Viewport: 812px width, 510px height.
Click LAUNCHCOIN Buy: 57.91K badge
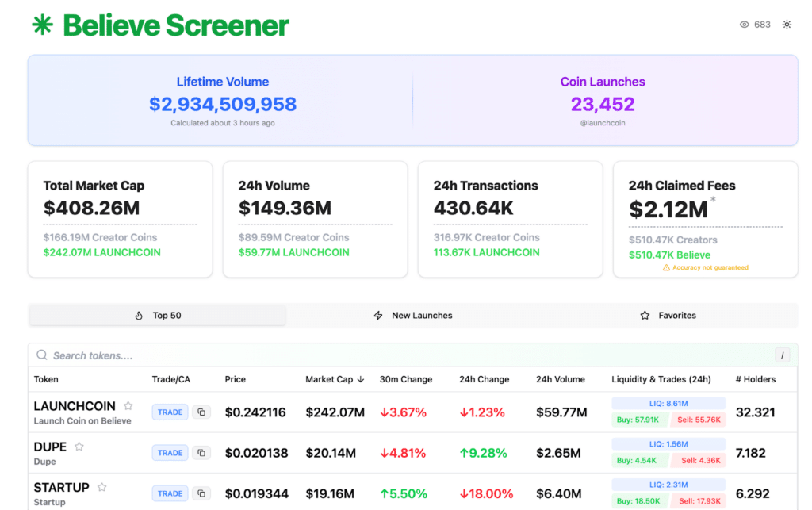[638, 420]
